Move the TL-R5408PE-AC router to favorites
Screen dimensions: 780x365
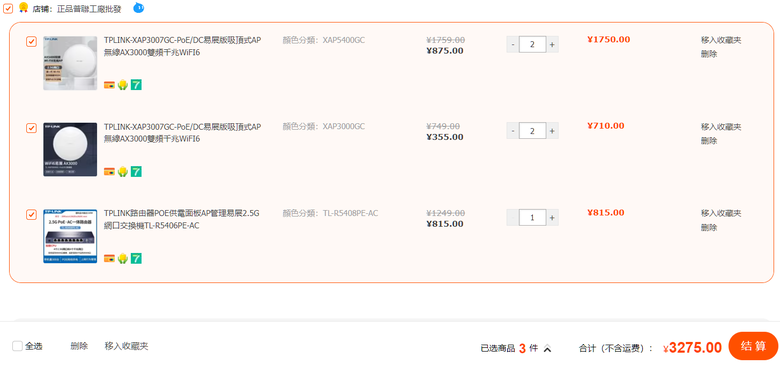(721, 213)
